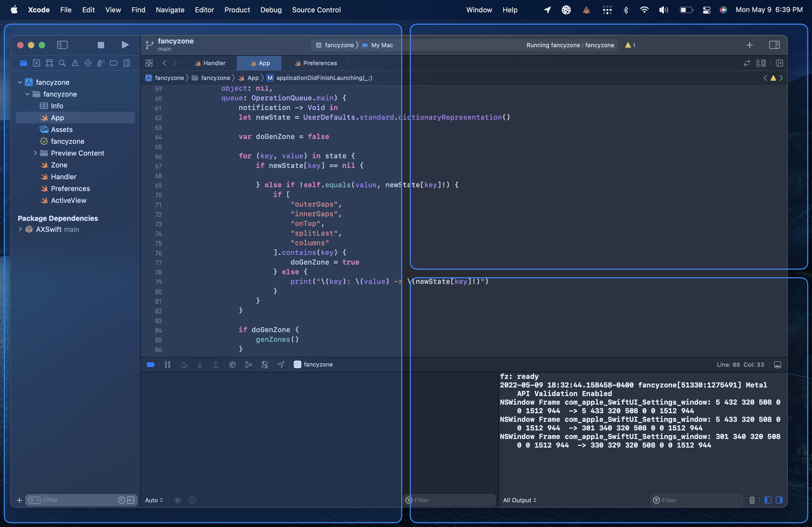The height and width of the screenshot is (527, 812).
Task: Expand the Preview Content folder
Action: tap(35, 153)
